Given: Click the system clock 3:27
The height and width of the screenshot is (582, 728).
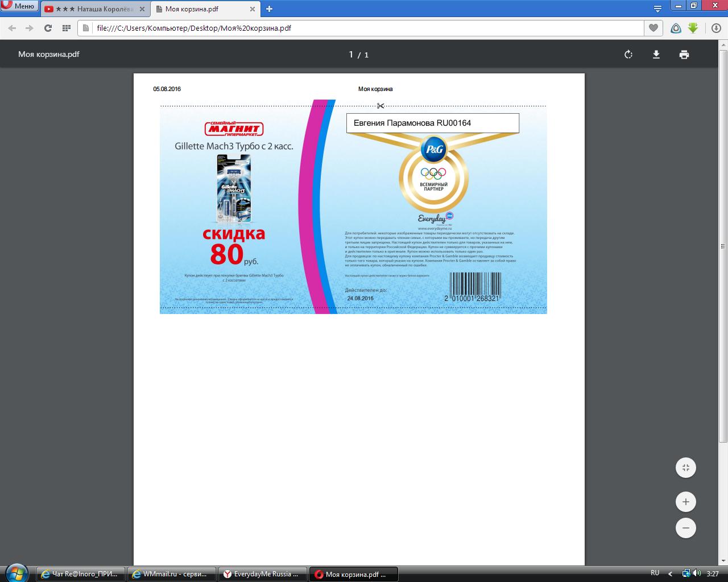Looking at the screenshot, I should click(712, 573).
